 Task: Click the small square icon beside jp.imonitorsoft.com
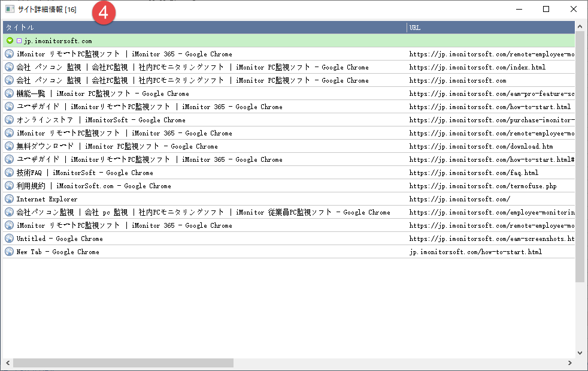(x=19, y=41)
